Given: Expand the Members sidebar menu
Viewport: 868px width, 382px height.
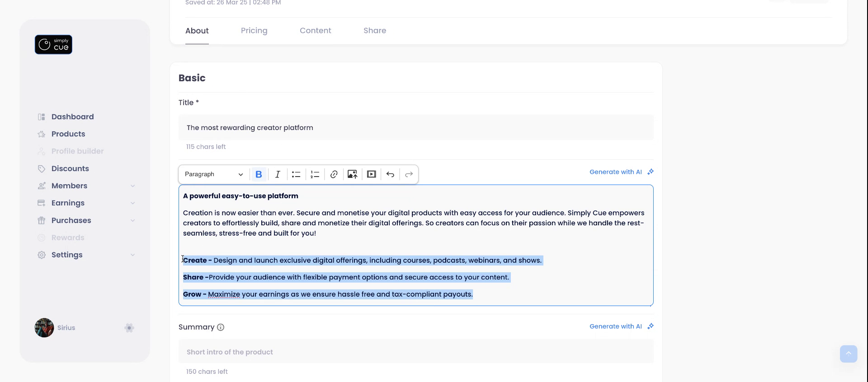Looking at the screenshot, I should pos(132,186).
